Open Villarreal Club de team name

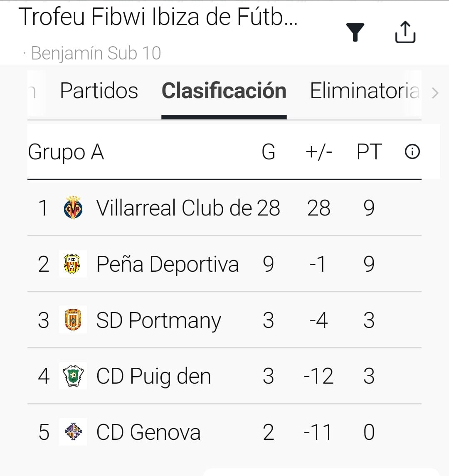point(174,208)
